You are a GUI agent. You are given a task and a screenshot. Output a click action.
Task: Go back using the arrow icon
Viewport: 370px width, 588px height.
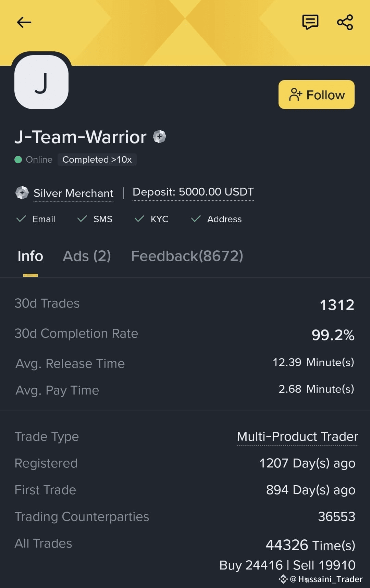click(24, 22)
